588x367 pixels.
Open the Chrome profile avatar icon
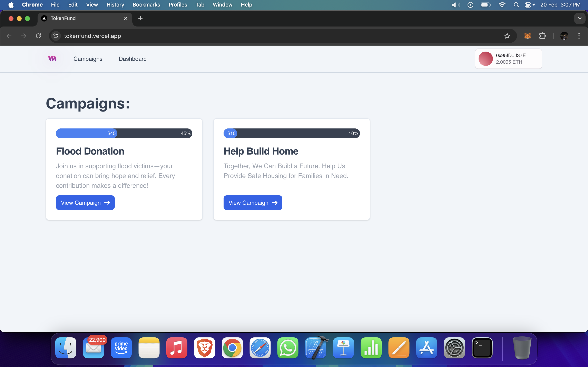[564, 36]
